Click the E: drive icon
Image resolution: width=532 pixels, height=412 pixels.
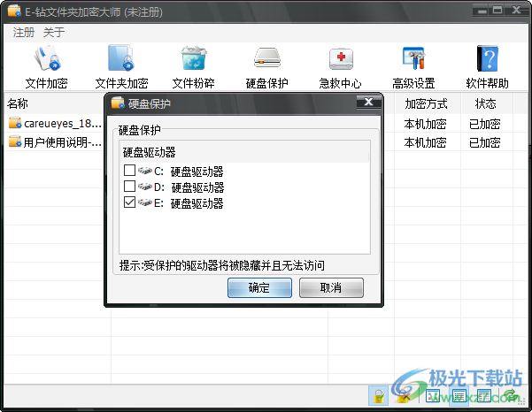(145, 202)
